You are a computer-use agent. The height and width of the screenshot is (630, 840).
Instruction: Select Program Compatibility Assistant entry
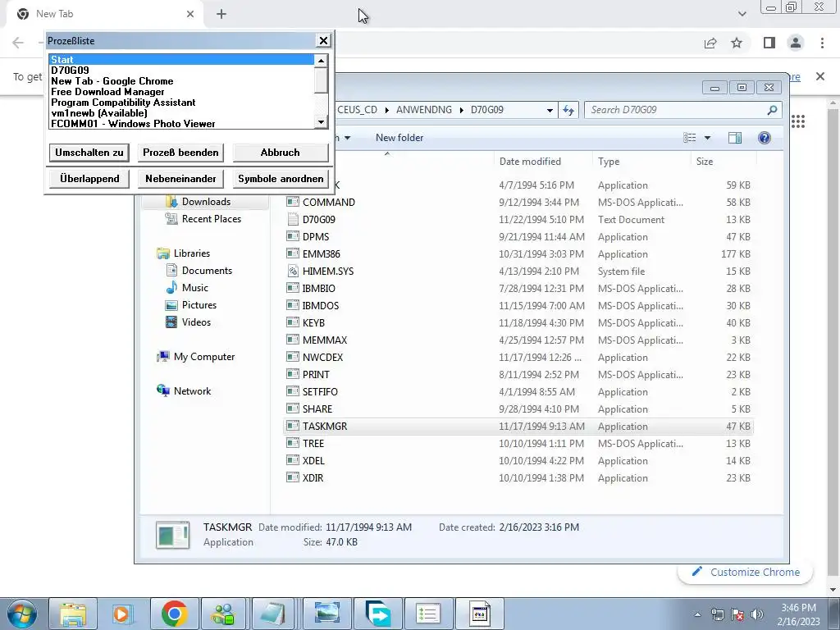point(181,103)
